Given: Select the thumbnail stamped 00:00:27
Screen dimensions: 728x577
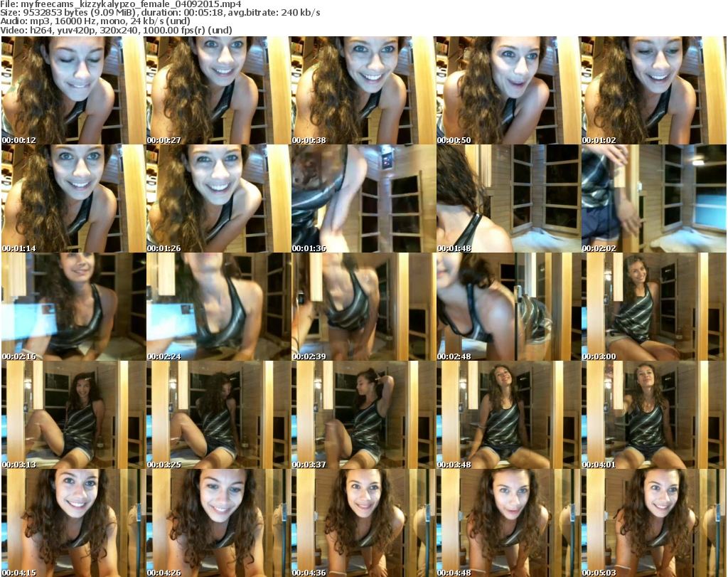Looking at the screenshot, I should [x=219, y=90].
